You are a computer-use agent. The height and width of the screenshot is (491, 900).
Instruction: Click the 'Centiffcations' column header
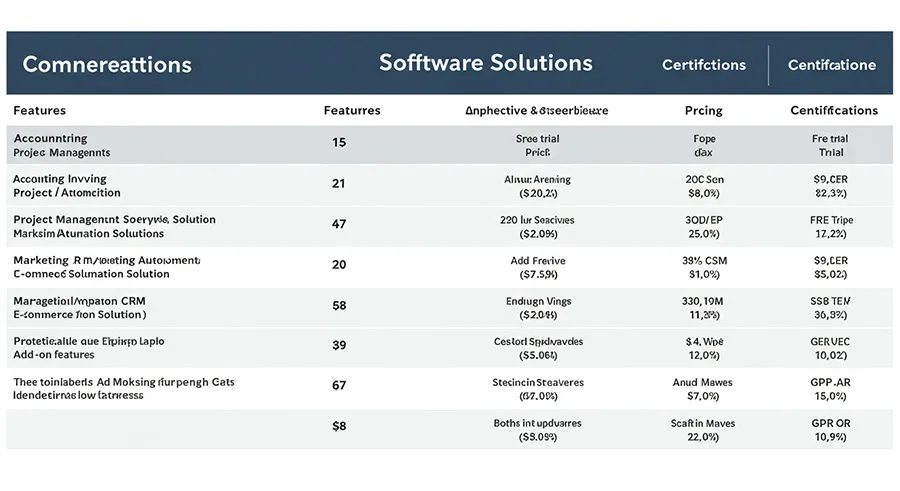pyautogui.click(x=834, y=110)
